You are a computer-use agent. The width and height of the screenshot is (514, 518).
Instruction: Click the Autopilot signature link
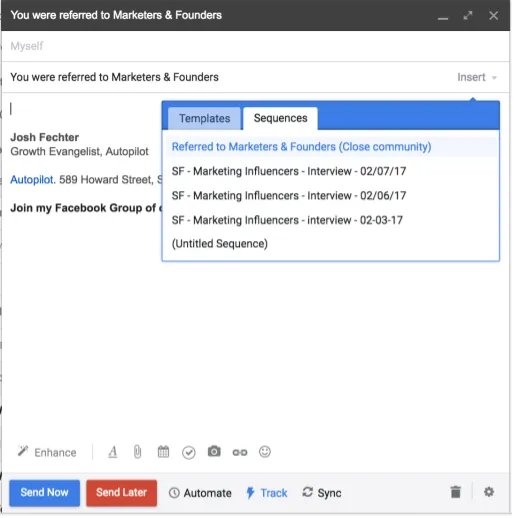pos(33,180)
